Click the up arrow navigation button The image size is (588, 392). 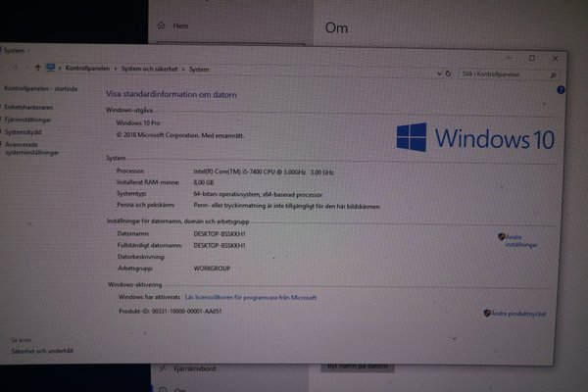(x=37, y=68)
